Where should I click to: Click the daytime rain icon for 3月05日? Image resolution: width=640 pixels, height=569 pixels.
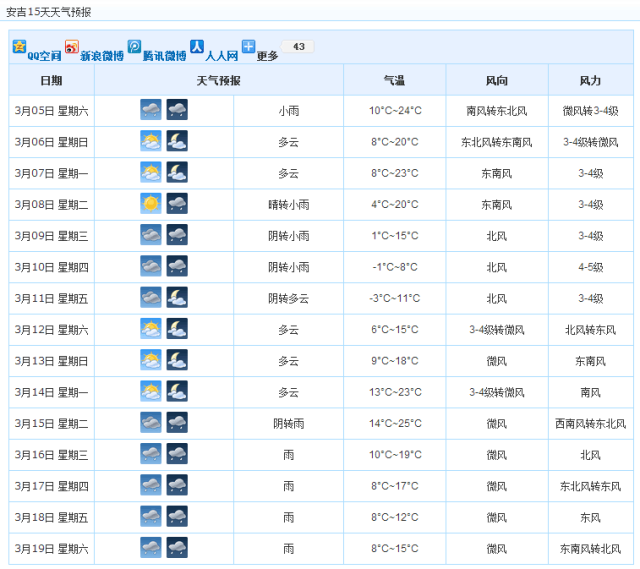tap(151, 110)
